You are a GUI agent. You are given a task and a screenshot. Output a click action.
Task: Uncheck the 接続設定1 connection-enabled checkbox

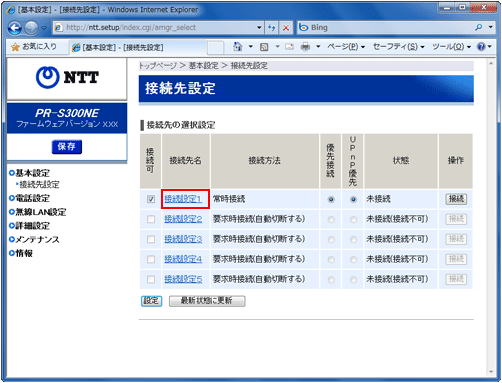click(151, 199)
